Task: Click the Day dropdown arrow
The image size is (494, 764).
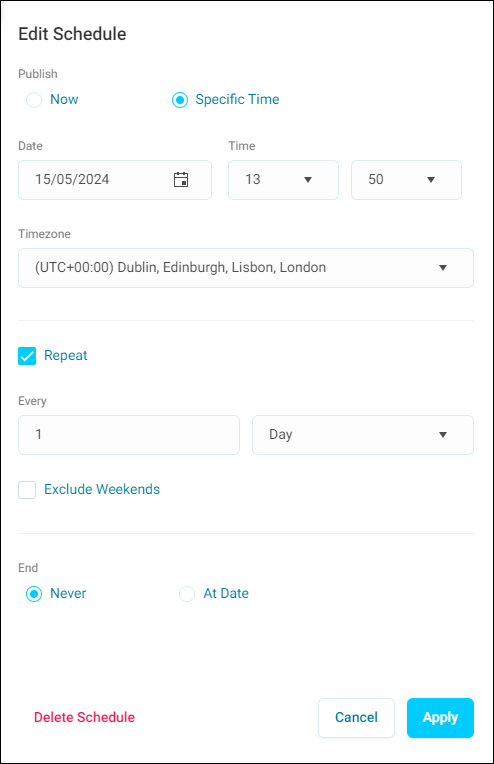Action: point(443,435)
